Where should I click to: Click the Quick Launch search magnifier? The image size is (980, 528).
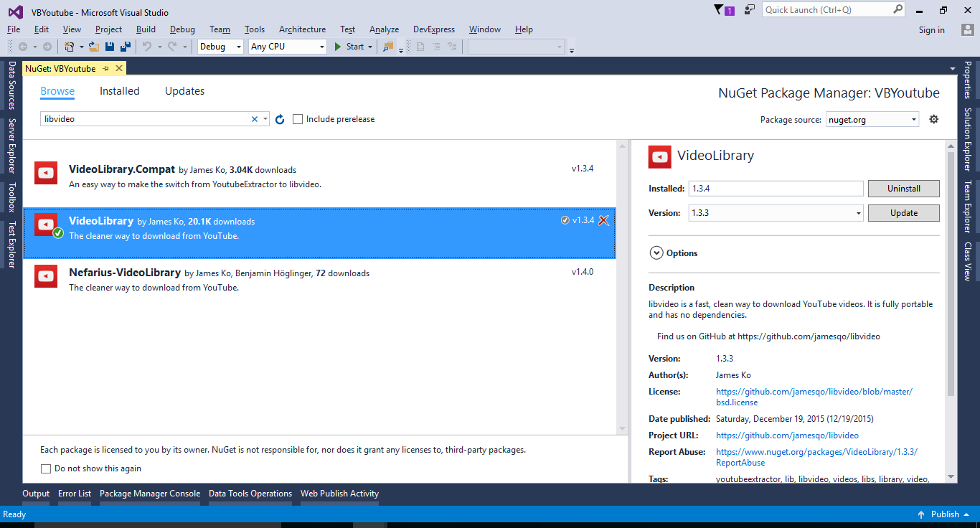tap(898, 9)
